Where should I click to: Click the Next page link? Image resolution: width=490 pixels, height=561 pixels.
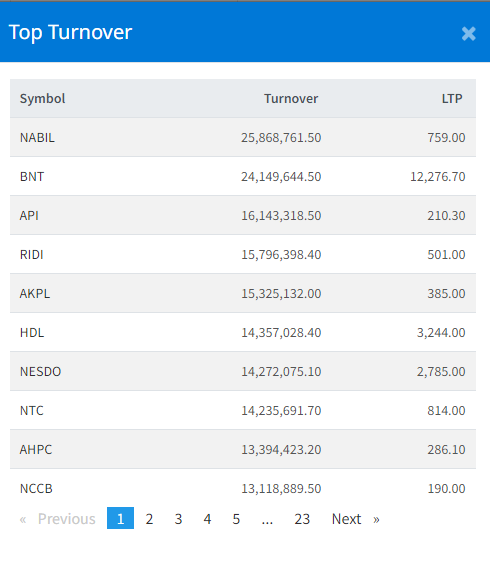point(355,518)
